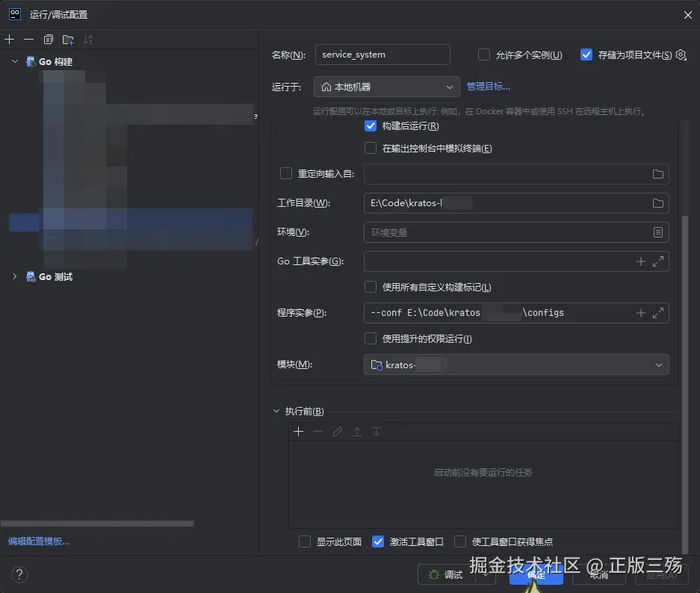The height and width of the screenshot is (593, 700).
Task: Collapse the Go 构建 tree group
Action: pos(16,60)
